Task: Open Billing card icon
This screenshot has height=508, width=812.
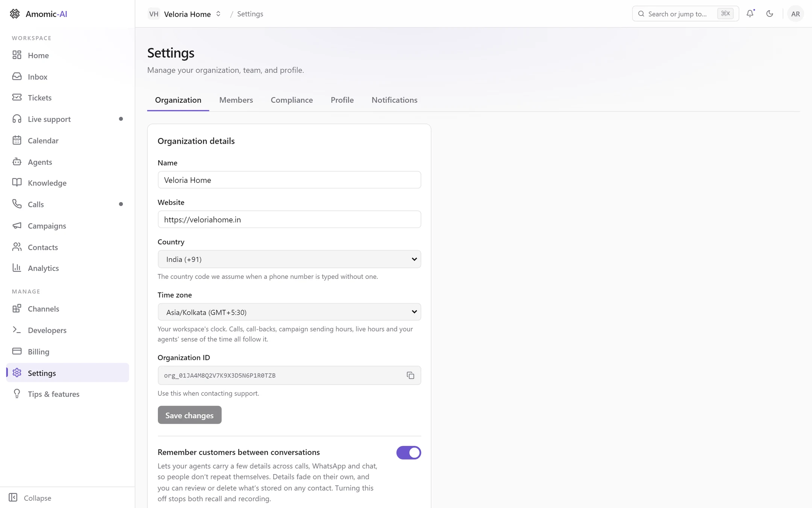Action: 17,351
